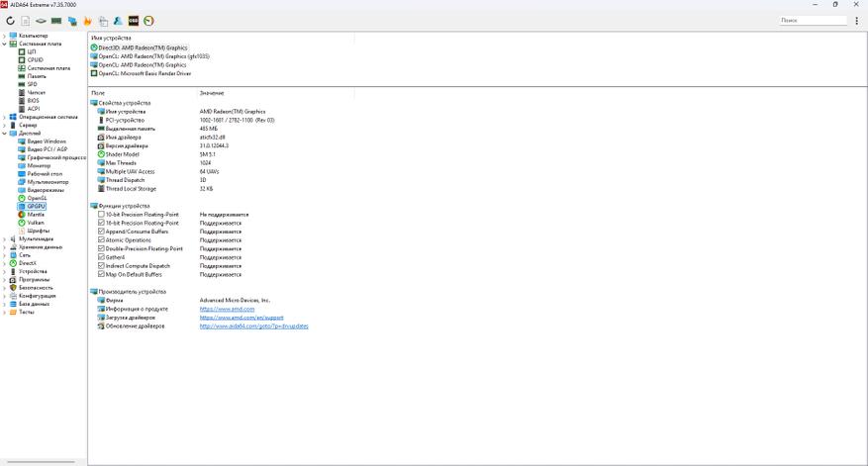Click Atomic Operations checkbox
868x466 pixels.
point(101,239)
